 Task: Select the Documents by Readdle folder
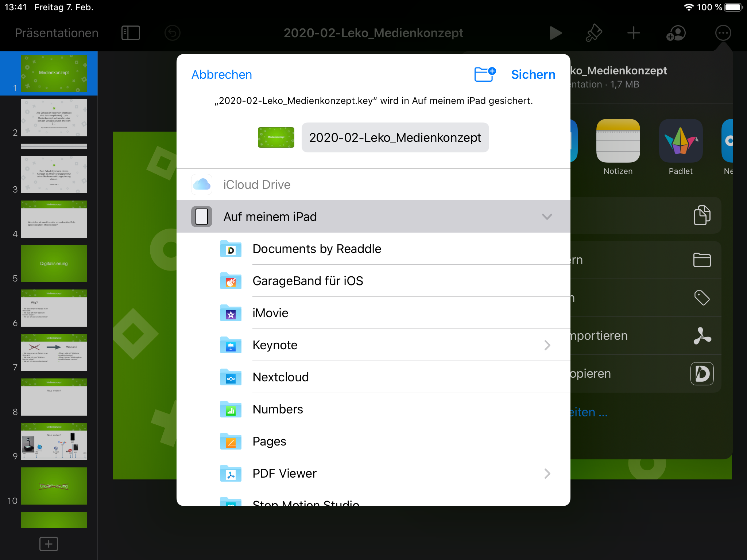tap(373, 249)
